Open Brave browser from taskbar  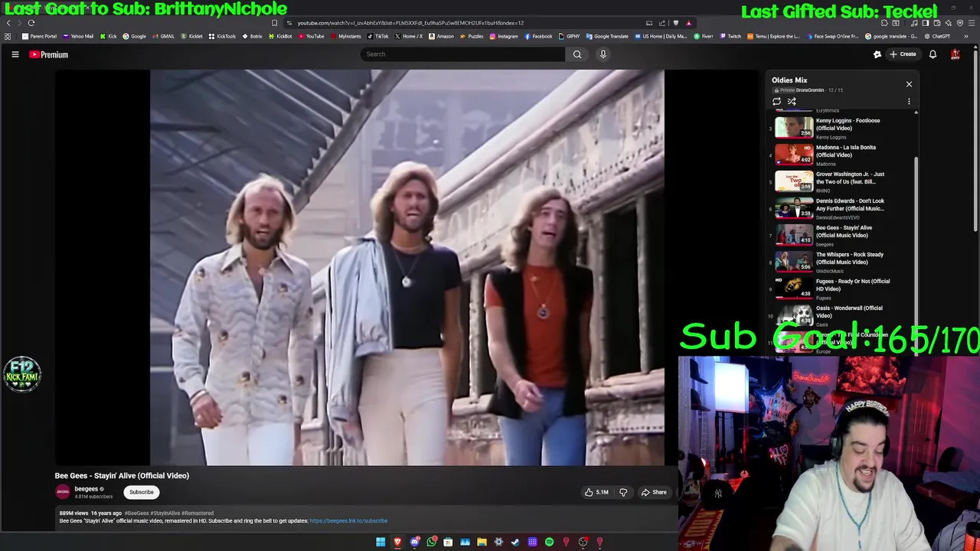[x=397, y=543]
